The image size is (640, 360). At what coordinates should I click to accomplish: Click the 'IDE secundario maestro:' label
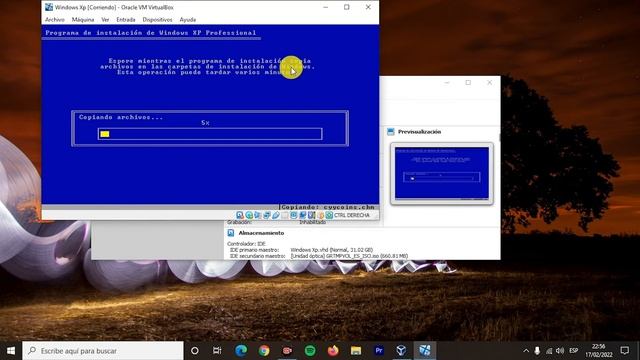point(258,256)
